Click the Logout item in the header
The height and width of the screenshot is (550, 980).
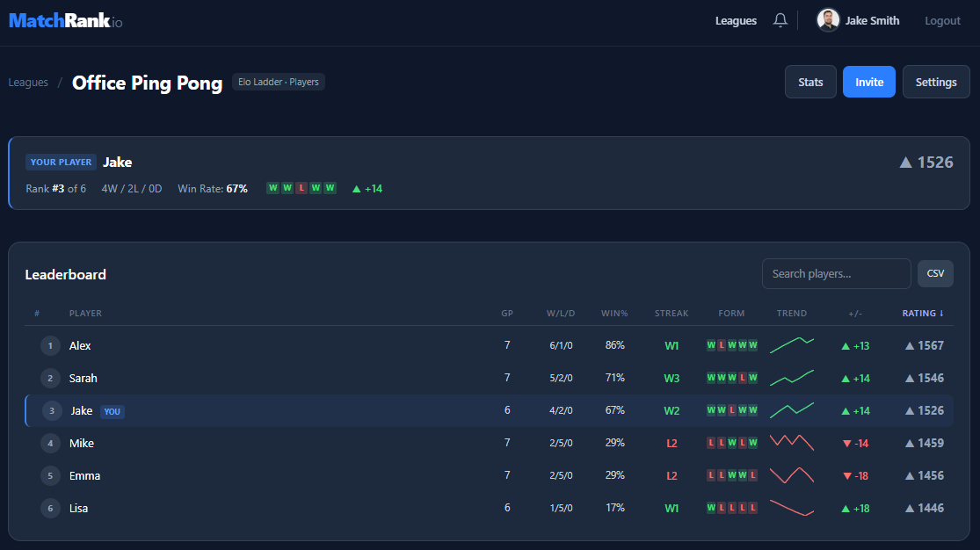click(x=942, y=20)
